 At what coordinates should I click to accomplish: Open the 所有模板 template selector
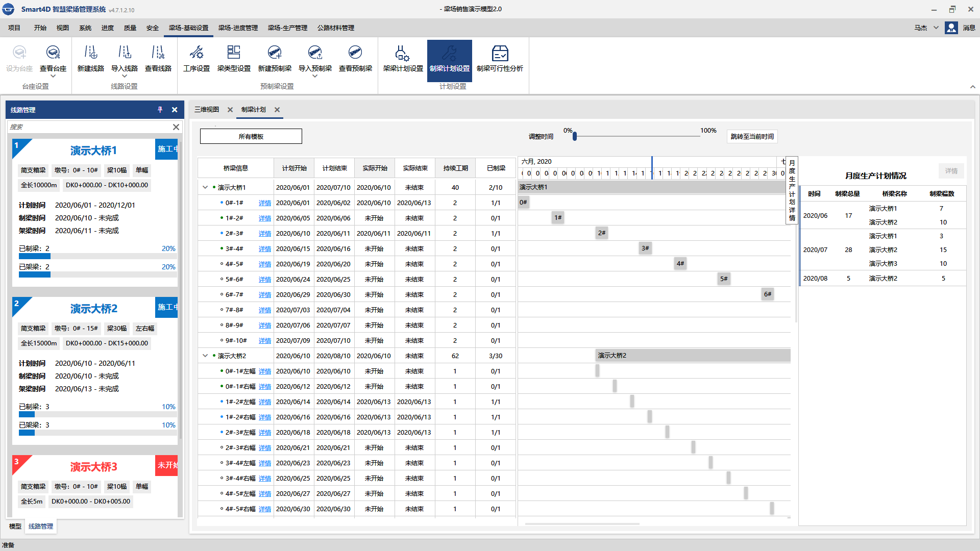(x=251, y=136)
